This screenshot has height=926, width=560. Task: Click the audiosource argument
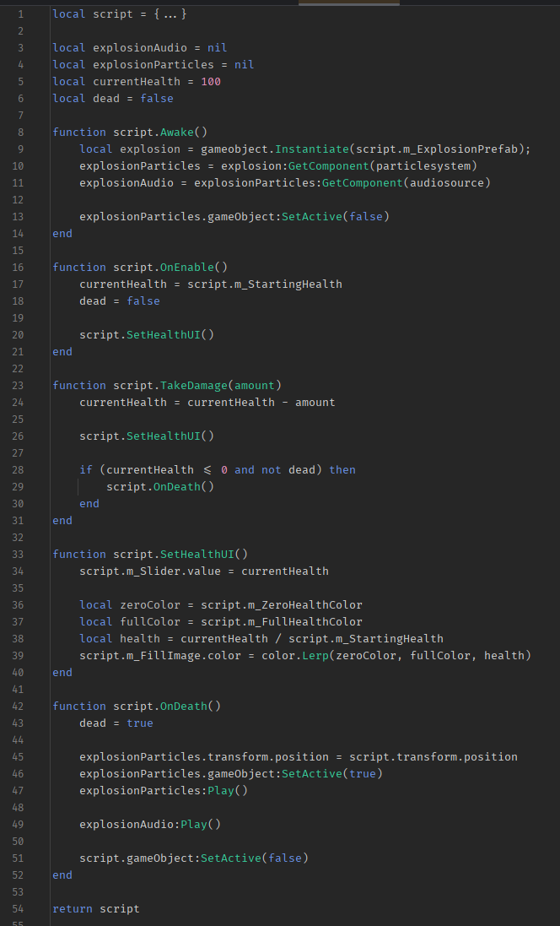[x=447, y=182]
